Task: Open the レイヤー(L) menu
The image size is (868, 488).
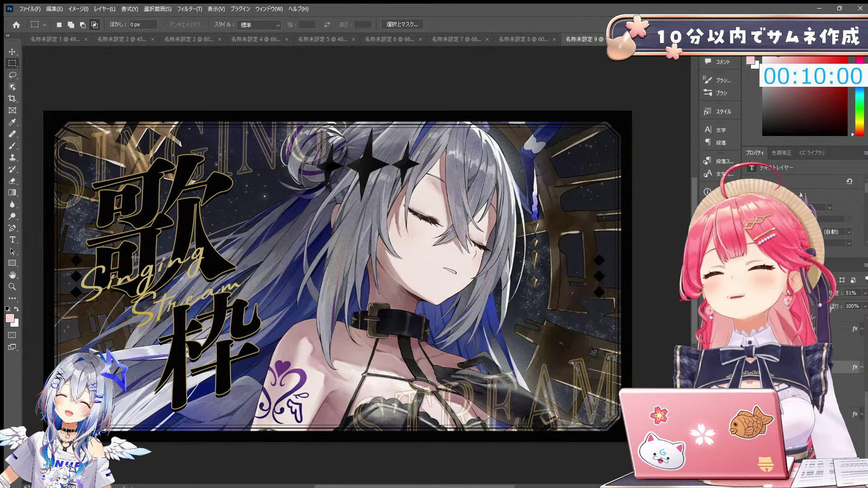Action: [104, 9]
